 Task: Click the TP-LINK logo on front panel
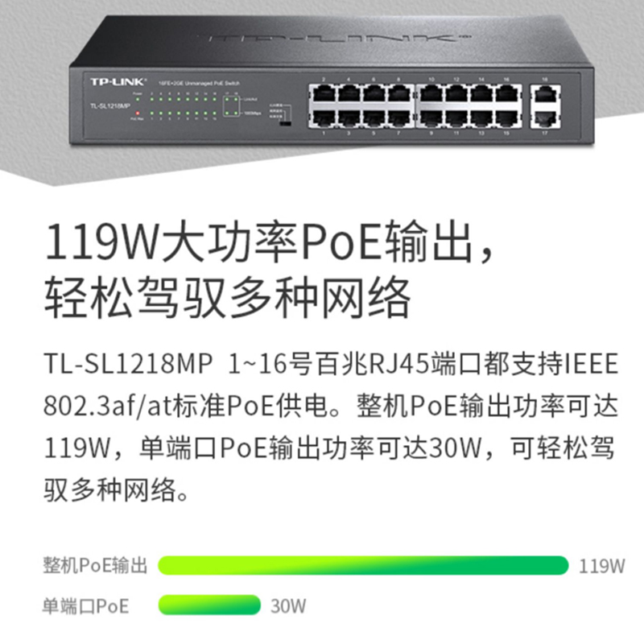coord(118,82)
